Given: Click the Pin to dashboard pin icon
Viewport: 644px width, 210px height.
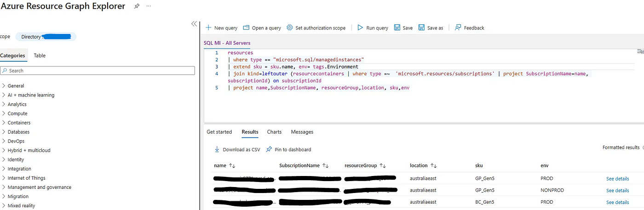Looking at the screenshot, I should point(269,149).
